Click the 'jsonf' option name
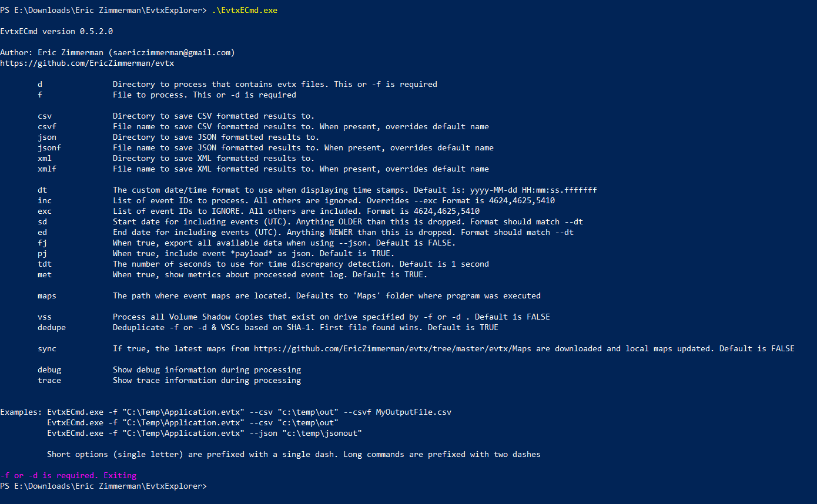 (49, 148)
